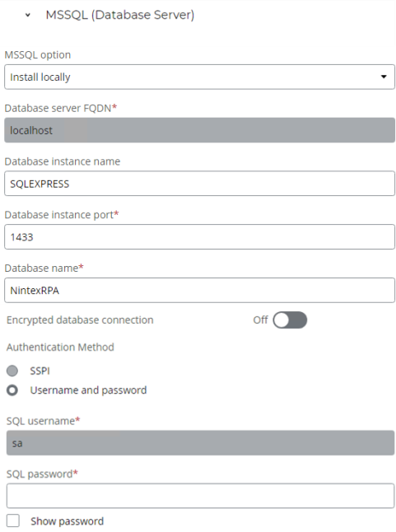
Task: Choose the Username and password radio button
Action: click(x=12, y=390)
